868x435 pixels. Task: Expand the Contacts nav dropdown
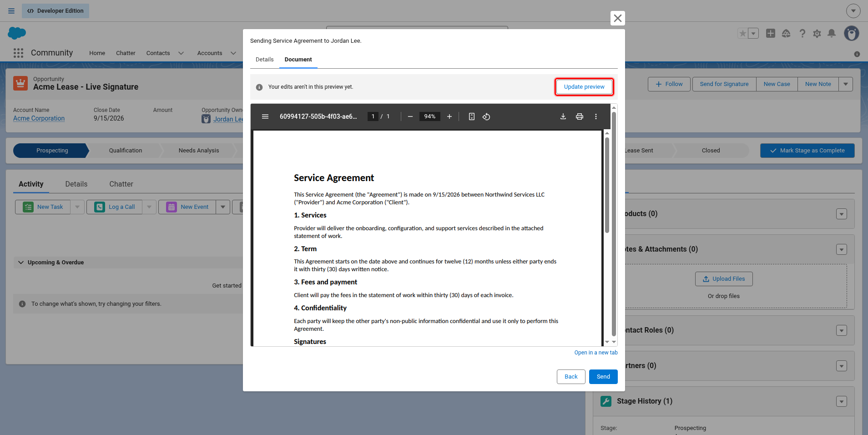181,53
